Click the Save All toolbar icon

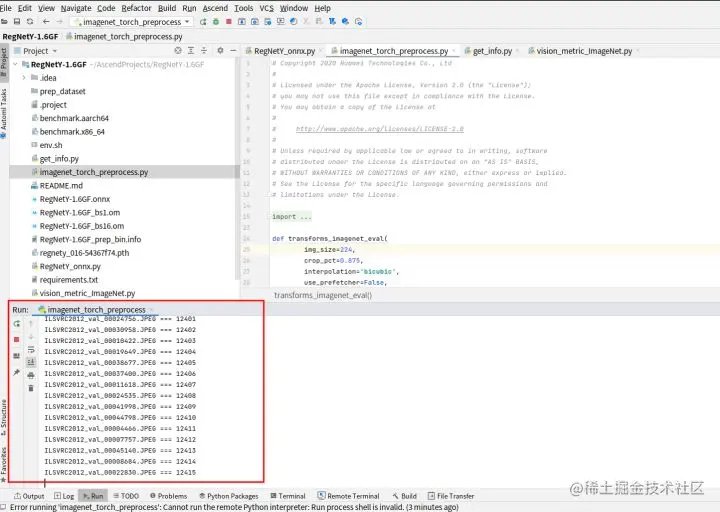coord(17,22)
